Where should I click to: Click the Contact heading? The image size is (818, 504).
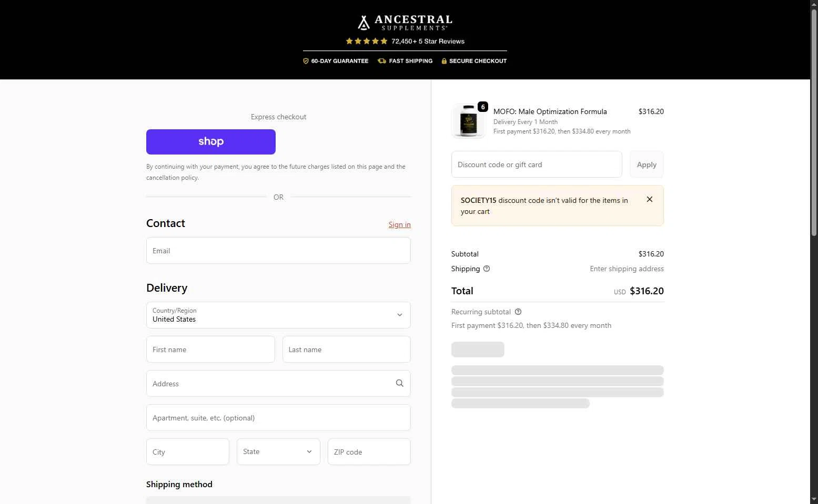[166, 223]
